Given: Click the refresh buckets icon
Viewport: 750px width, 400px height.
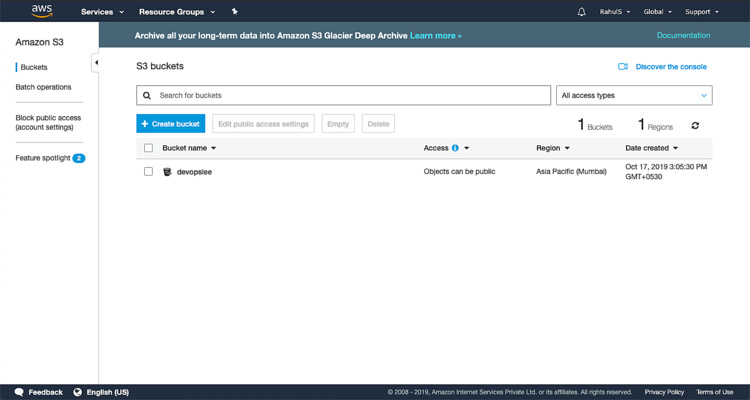Looking at the screenshot, I should tap(695, 126).
